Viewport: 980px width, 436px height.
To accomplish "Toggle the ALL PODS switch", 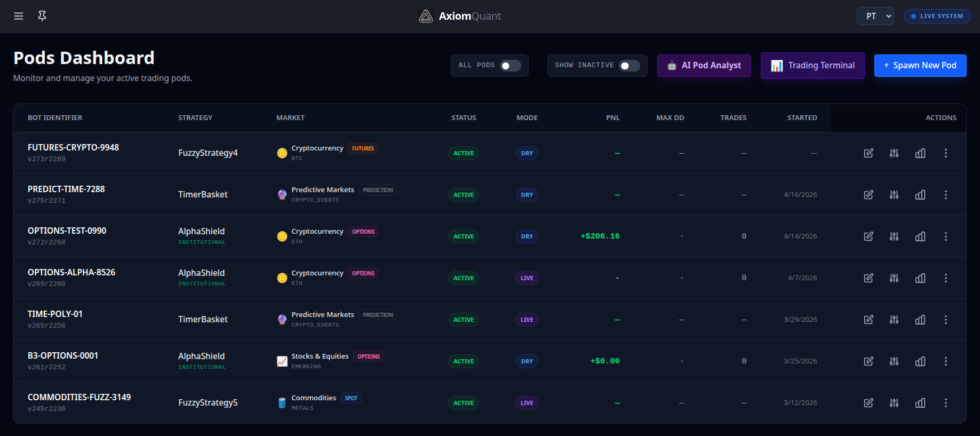I will pos(511,66).
